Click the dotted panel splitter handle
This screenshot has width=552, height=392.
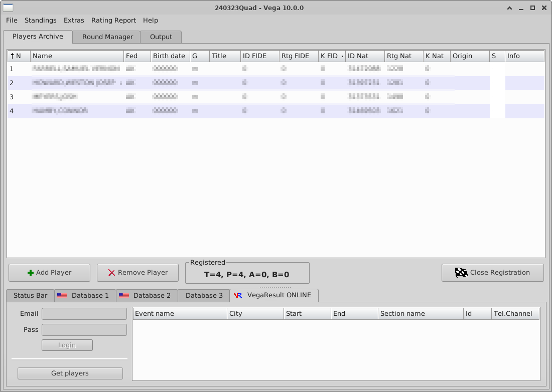pos(275,287)
